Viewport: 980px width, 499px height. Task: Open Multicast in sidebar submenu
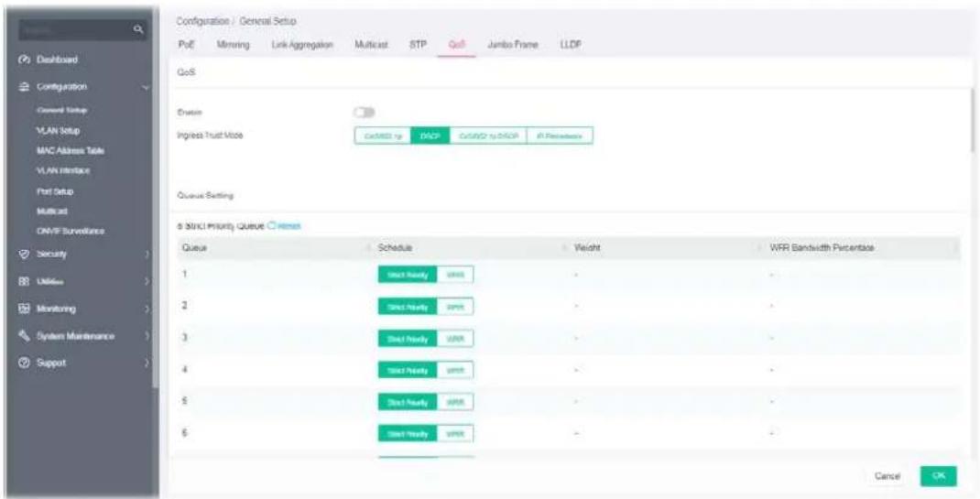[x=52, y=212]
